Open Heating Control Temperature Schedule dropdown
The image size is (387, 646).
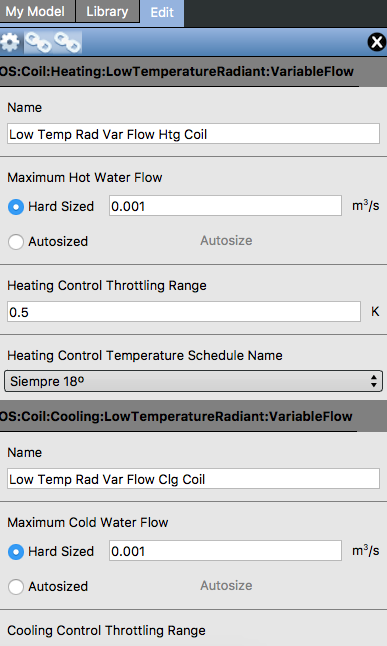click(x=193, y=381)
